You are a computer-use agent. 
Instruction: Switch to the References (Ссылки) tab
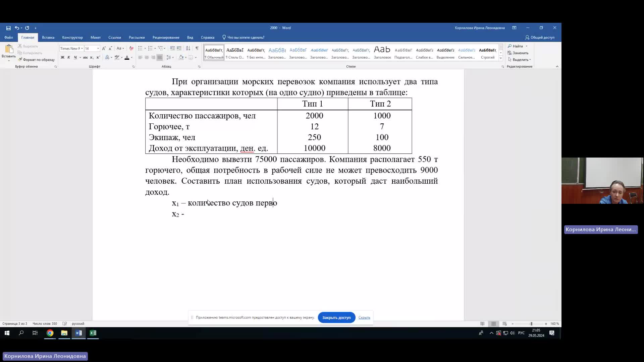[115, 38]
